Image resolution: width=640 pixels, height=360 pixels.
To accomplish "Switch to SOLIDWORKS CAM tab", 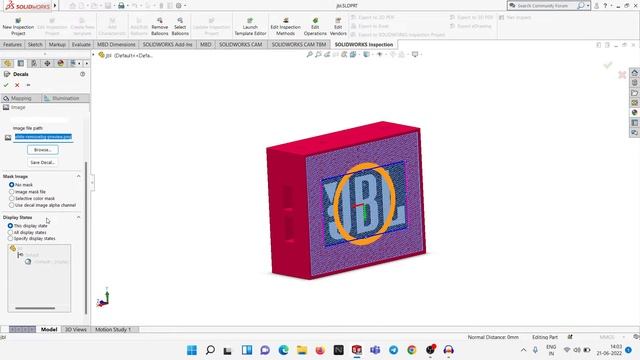I will pyautogui.click(x=240, y=44).
